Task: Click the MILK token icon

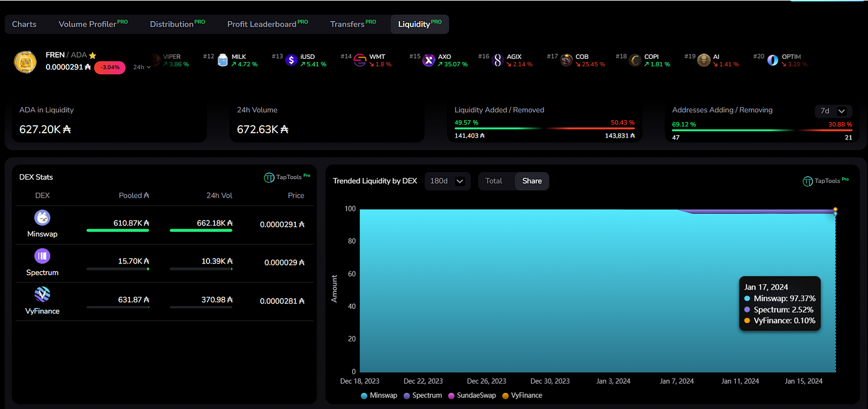Action: 223,60
